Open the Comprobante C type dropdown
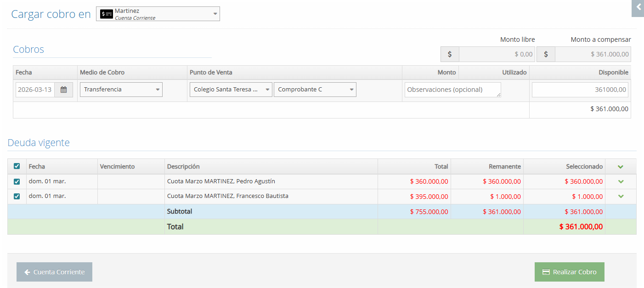 pyautogui.click(x=315, y=90)
